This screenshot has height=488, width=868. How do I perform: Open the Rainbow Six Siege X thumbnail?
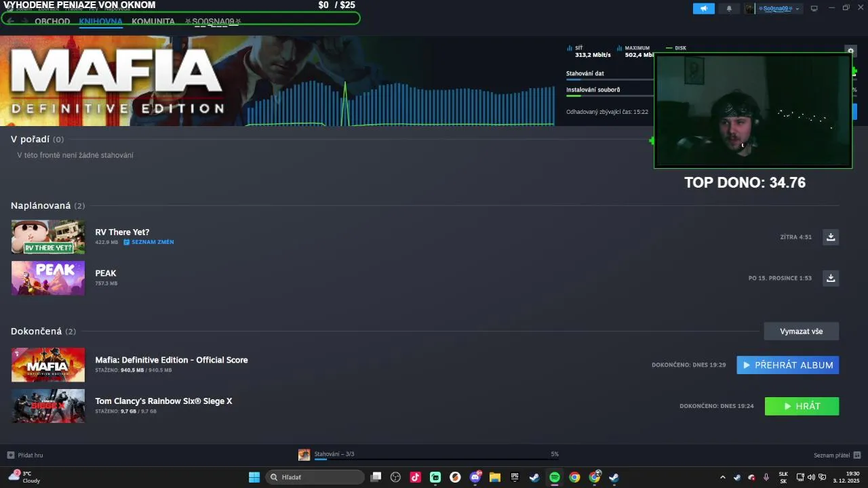click(x=48, y=406)
